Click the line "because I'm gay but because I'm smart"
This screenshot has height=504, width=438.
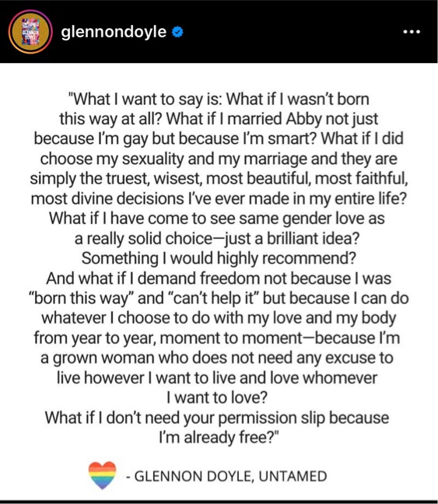pyautogui.click(x=219, y=139)
